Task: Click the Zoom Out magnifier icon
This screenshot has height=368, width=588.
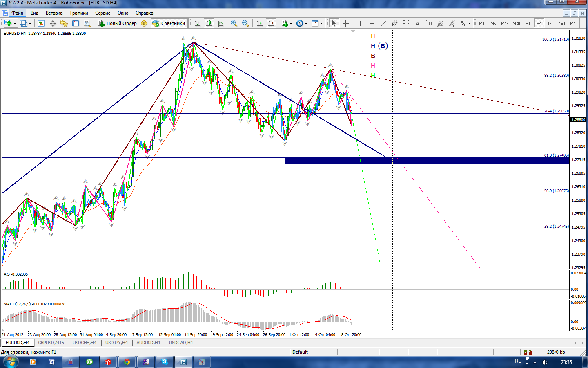Action: coord(245,23)
